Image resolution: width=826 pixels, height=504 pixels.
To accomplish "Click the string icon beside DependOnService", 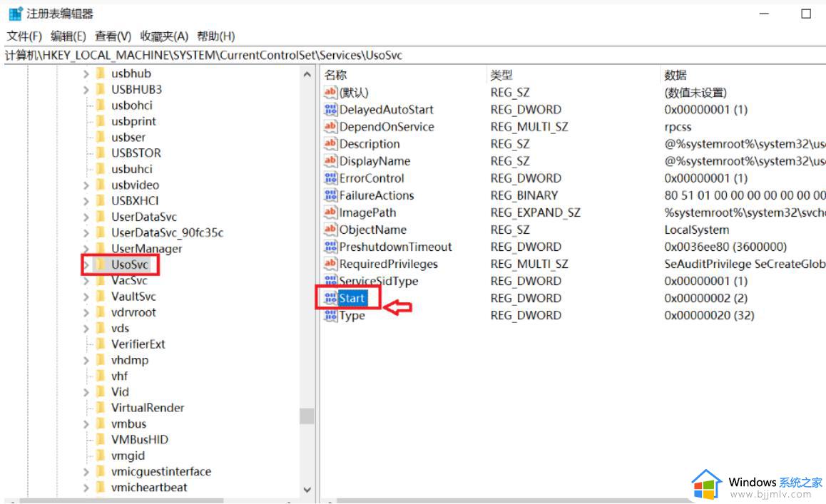I will tap(330, 126).
